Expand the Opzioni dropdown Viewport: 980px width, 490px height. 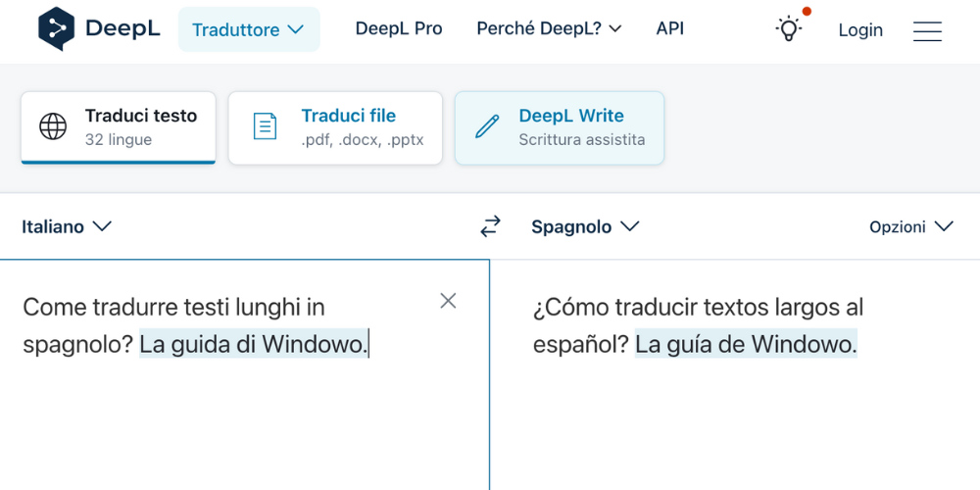pyautogui.click(x=910, y=226)
